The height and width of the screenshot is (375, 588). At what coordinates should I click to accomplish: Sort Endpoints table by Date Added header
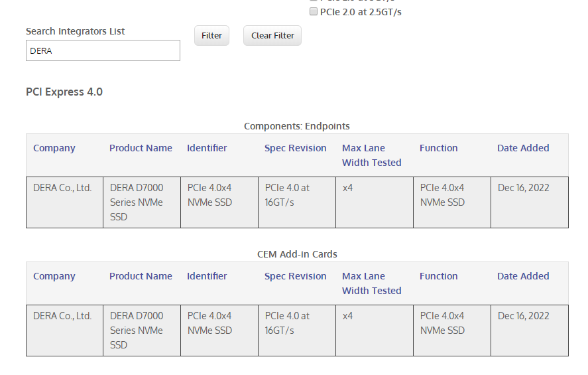click(523, 148)
